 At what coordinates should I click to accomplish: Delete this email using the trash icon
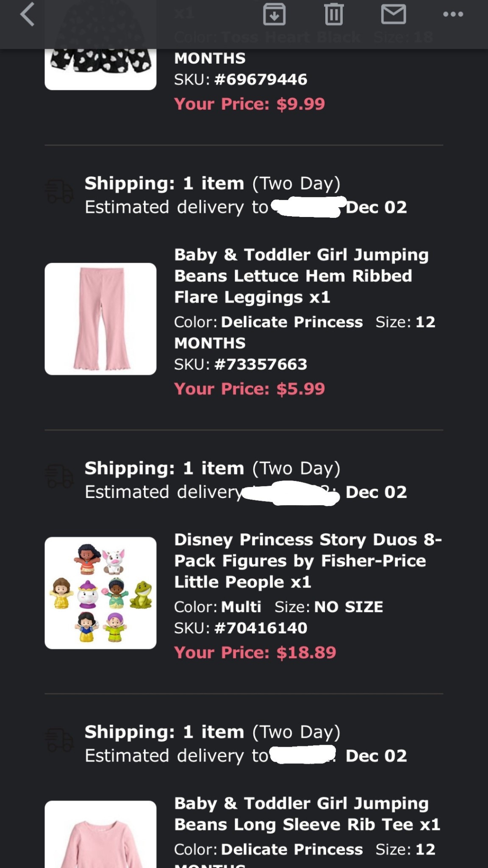[x=334, y=14]
